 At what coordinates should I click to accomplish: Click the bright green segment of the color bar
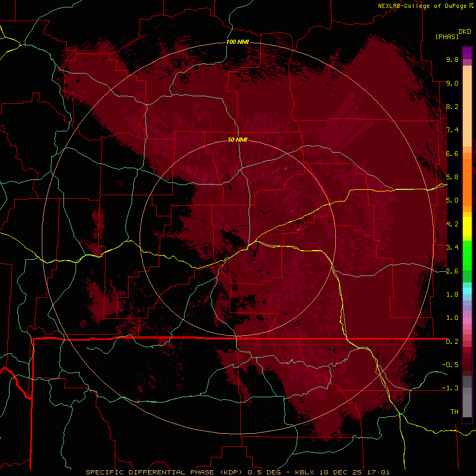click(467, 255)
